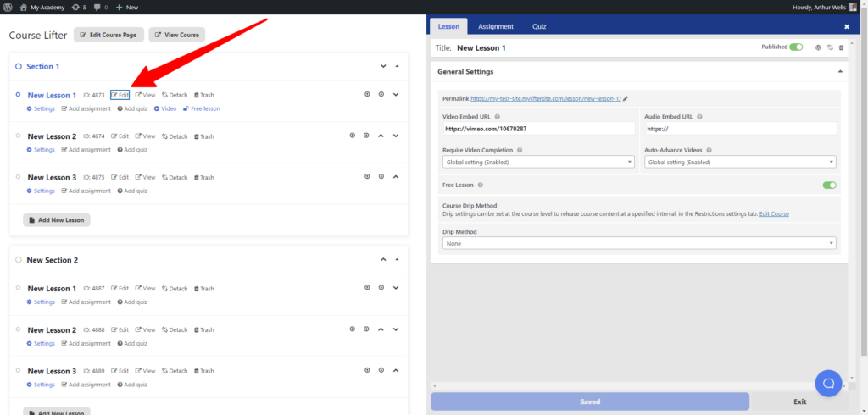
Task: Click the Edit Course Page button
Action: point(109,35)
